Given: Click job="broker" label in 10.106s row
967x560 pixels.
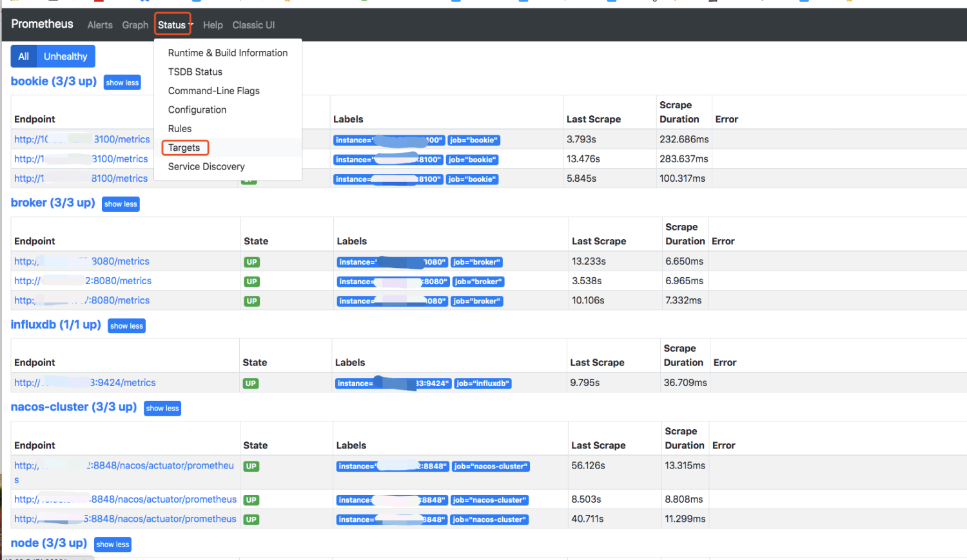Looking at the screenshot, I should pos(477,301).
